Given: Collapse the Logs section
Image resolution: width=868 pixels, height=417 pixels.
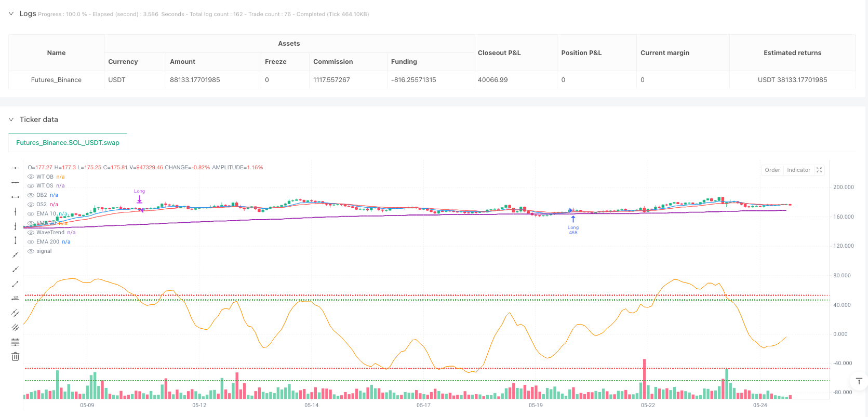Looking at the screenshot, I should pyautogui.click(x=11, y=14).
